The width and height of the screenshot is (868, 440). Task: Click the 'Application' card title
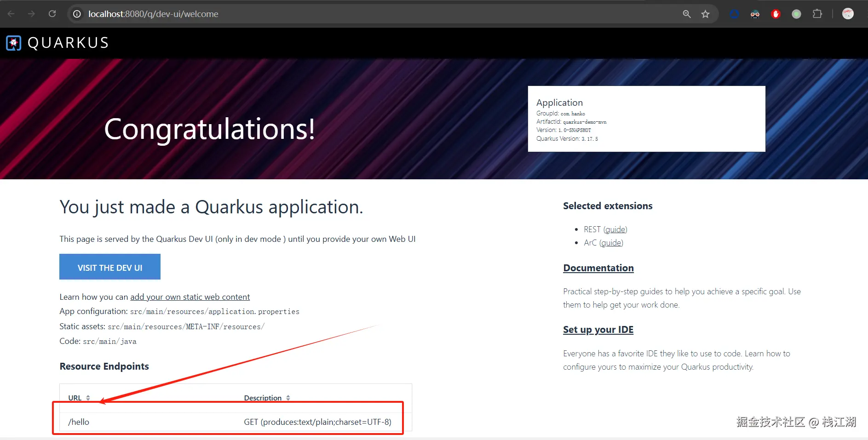pyautogui.click(x=559, y=103)
